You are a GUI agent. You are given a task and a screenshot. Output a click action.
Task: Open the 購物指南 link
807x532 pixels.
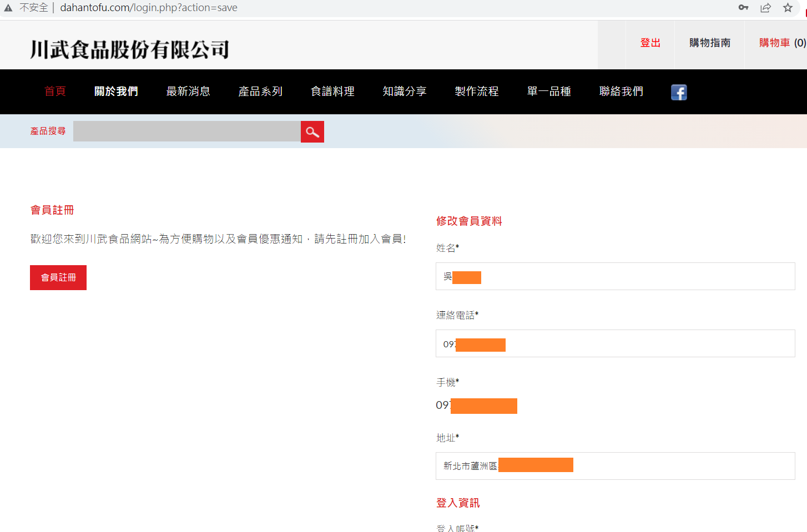[709, 43]
